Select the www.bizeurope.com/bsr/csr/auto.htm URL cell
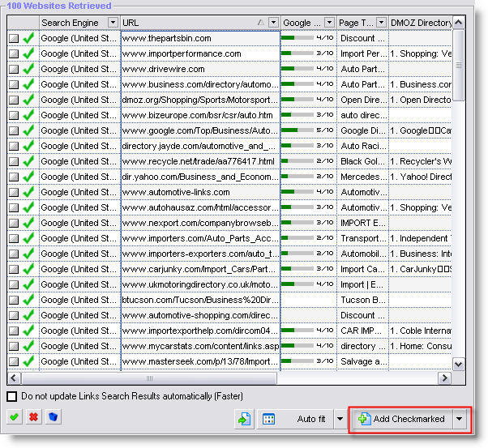488x448 pixels. 201,115
